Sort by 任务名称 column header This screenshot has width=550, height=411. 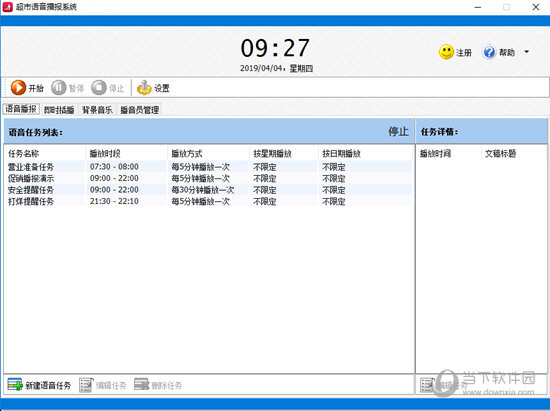pyautogui.click(x=24, y=154)
